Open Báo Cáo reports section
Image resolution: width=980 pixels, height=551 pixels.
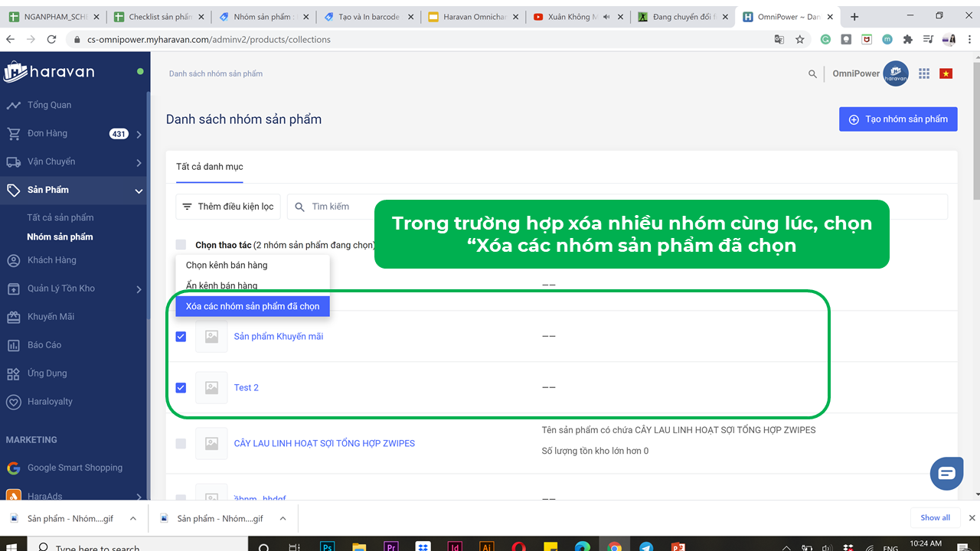44,345
